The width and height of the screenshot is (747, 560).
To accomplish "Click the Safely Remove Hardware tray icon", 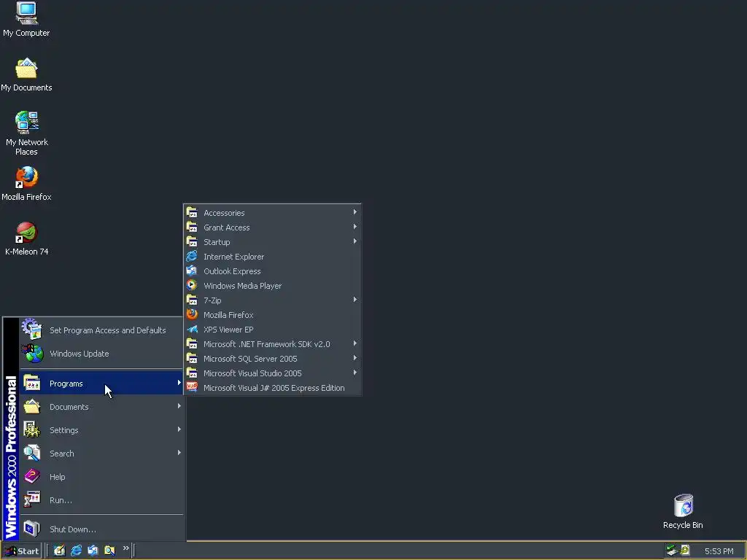I will coord(672,551).
